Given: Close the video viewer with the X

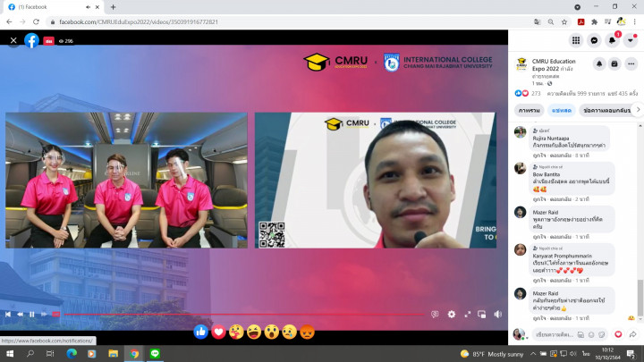Looking at the screenshot, I should point(13,40).
